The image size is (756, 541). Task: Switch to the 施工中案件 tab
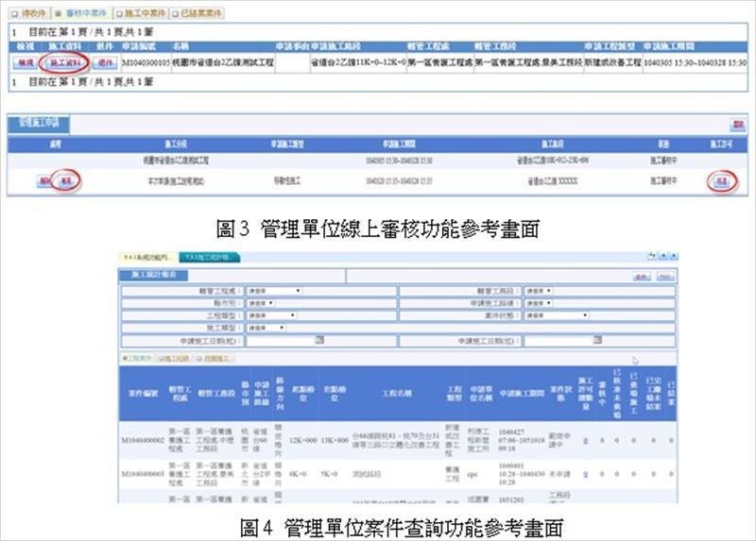tap(141, 13)
